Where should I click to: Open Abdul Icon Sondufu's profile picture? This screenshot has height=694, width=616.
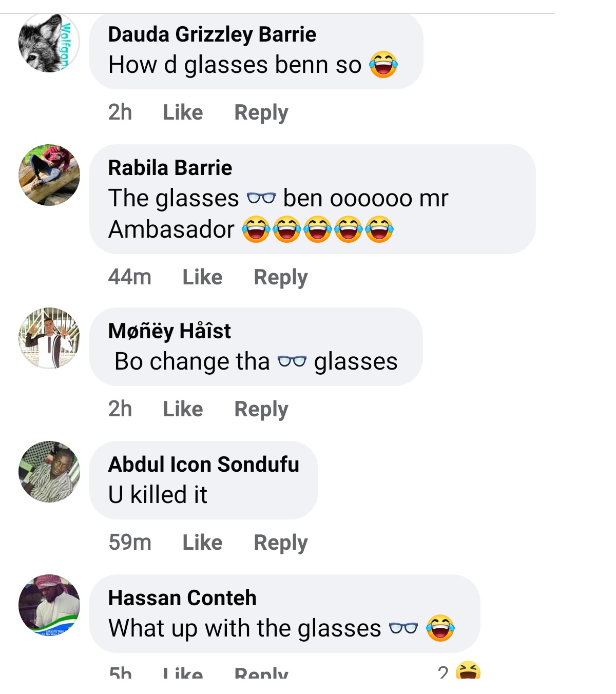pyautogui.click(x=49, y=471)
